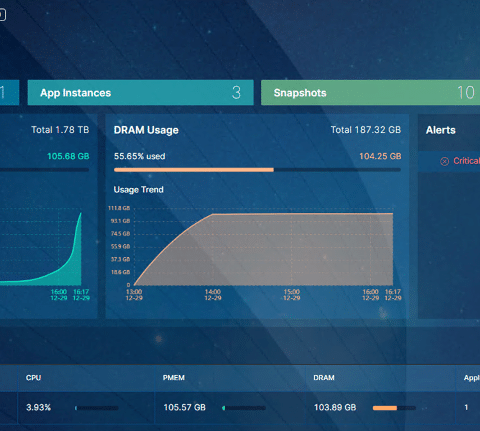Click the 111.8 GB y-axis label

[119, 208]
